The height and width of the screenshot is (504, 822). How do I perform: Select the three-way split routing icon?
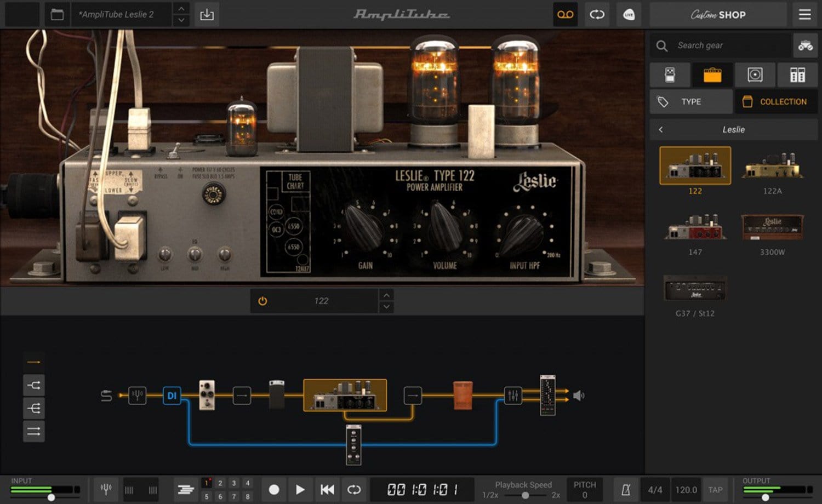pos(34,409)
